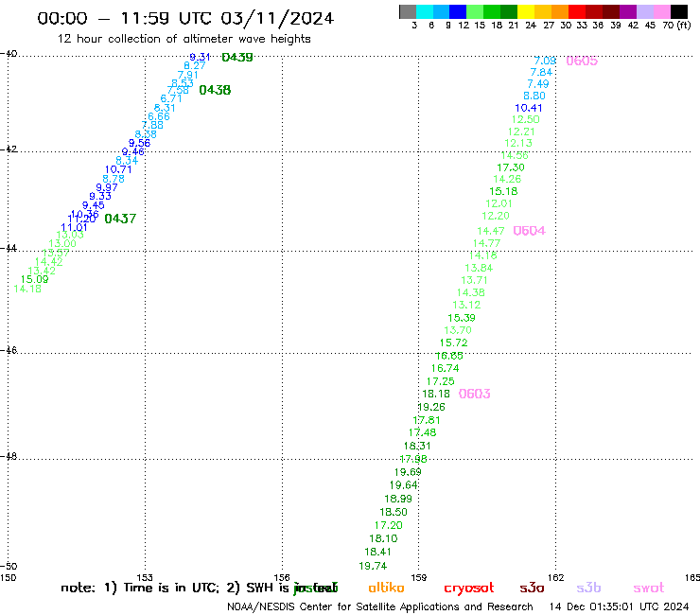Click the 18.18 wave height value

pos(436,394)
